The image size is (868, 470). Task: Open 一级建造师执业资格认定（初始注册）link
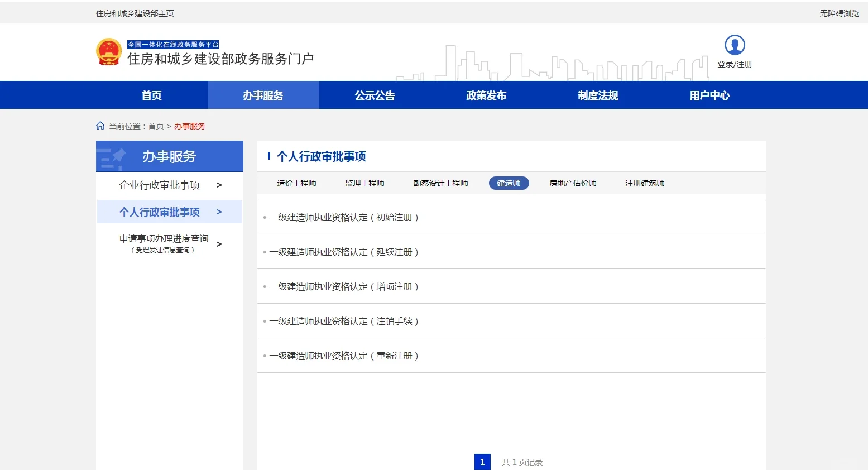coord(344,217)
